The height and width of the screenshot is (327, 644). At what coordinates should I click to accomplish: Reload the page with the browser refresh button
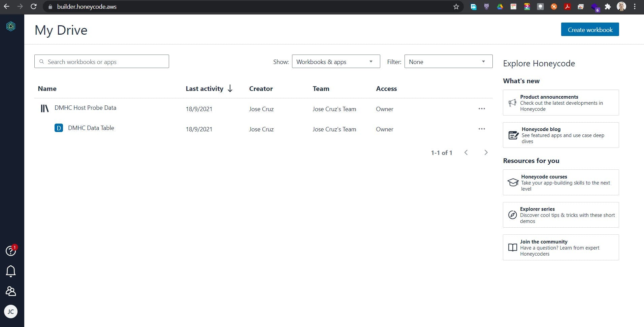point(33,6)
